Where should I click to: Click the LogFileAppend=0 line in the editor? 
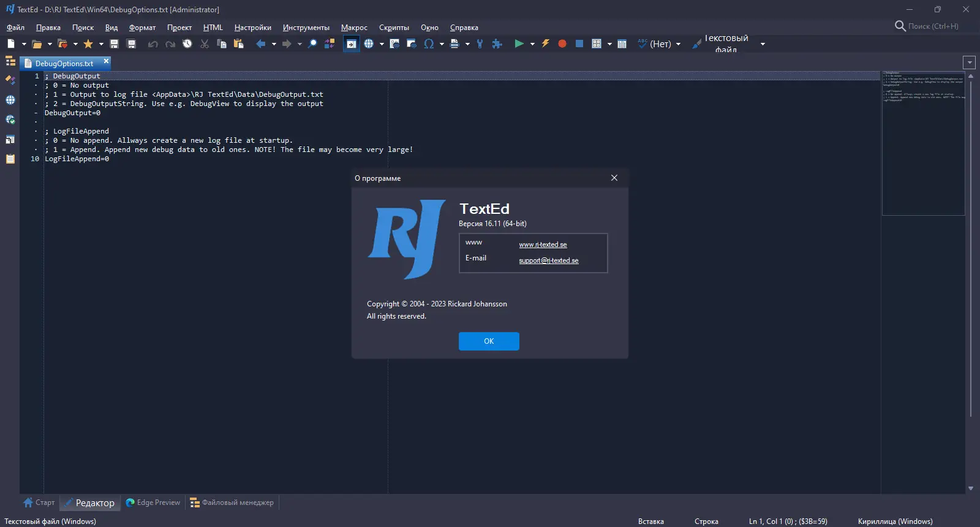tap(77, 159)
